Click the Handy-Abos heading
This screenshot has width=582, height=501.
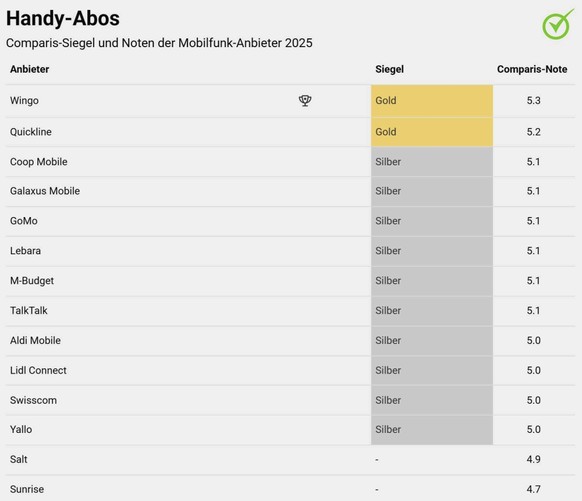point(63,18)
